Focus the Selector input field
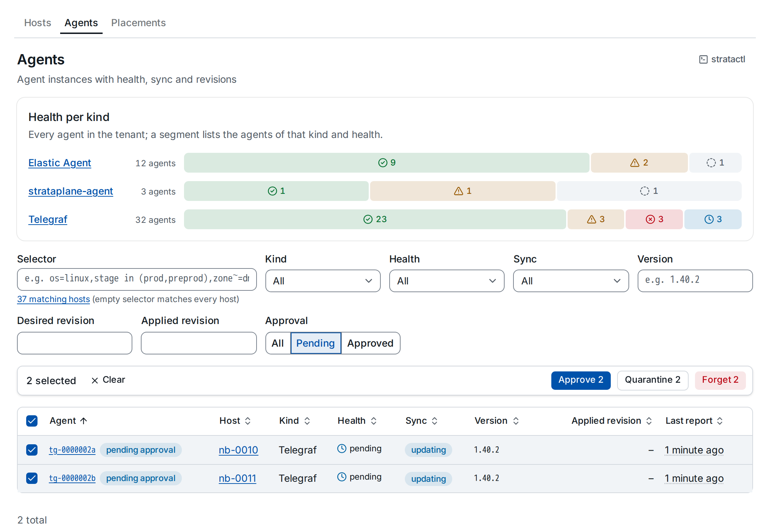The height and width of the screenshot is (532, 770). (137, 279)
